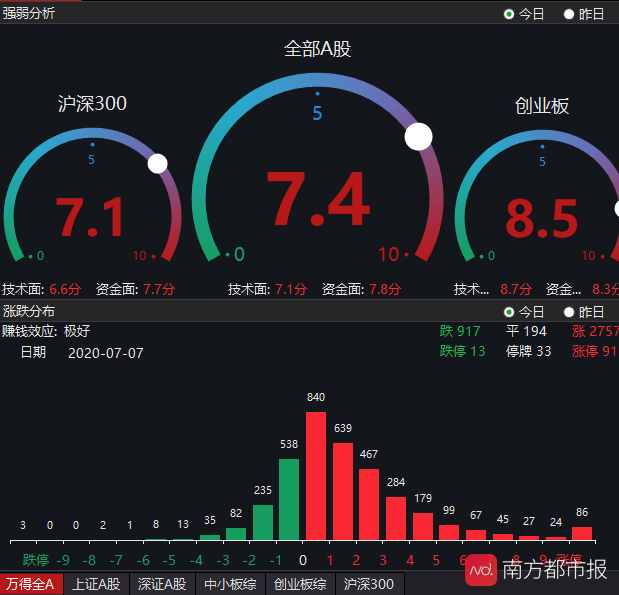Click the 停牌 33 count
Viewport: 619px width, 595px height.
tap(529, 351)
